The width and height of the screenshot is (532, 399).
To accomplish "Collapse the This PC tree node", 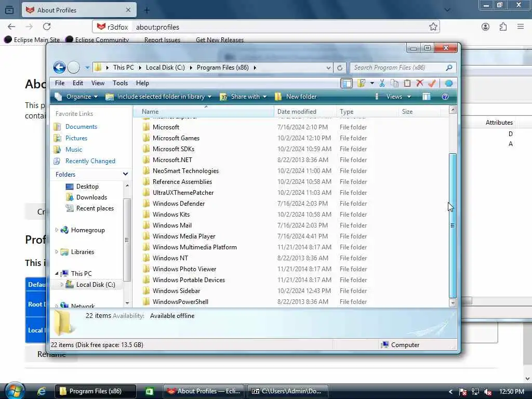I will point(57,273).
